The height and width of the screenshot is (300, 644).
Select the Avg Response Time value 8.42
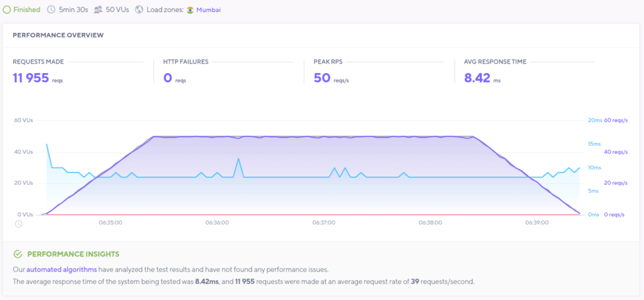pyautogui.click(x=477, y=78)
